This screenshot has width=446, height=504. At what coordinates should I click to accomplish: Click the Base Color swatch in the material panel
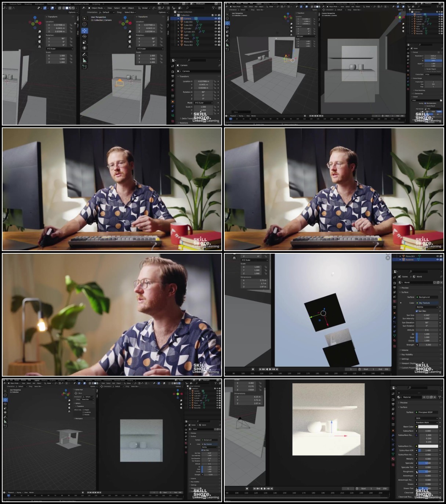428,427
